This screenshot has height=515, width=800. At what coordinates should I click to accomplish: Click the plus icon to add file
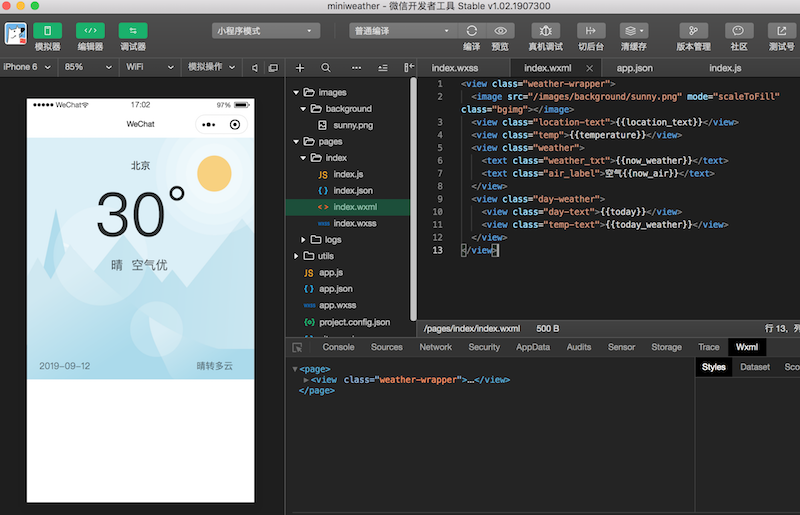click(299, 67)
